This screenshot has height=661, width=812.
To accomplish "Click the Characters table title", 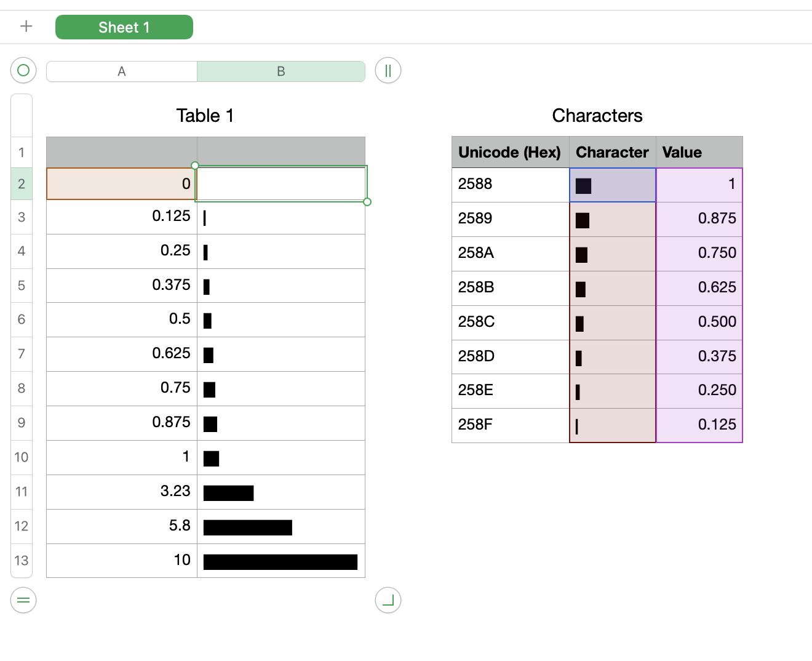I will coord(597,116).
